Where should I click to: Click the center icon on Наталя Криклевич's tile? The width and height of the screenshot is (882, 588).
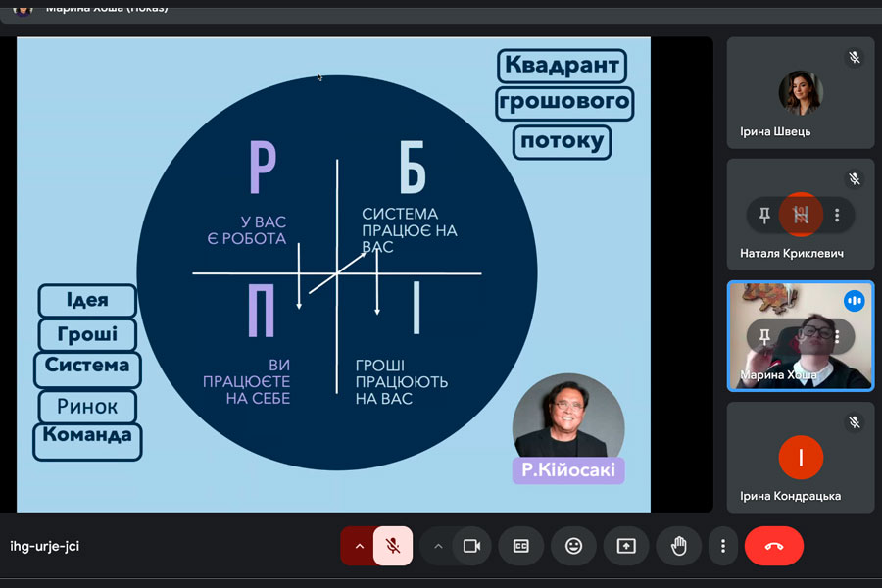pyautogui.click(x=801, y=215)
